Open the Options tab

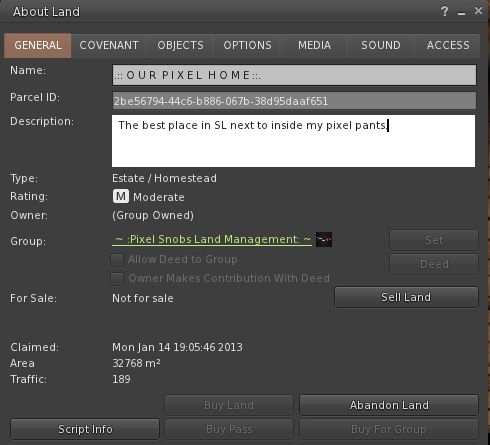coord(247,45)
